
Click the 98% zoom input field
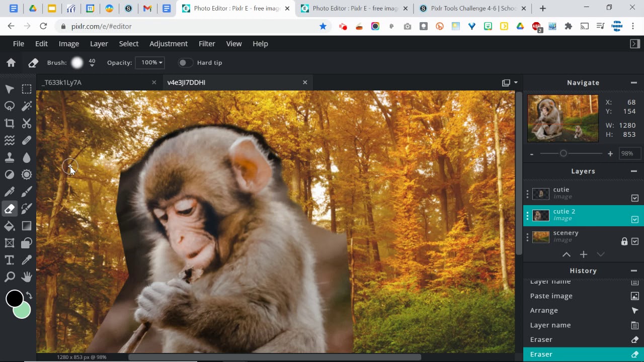629,153
